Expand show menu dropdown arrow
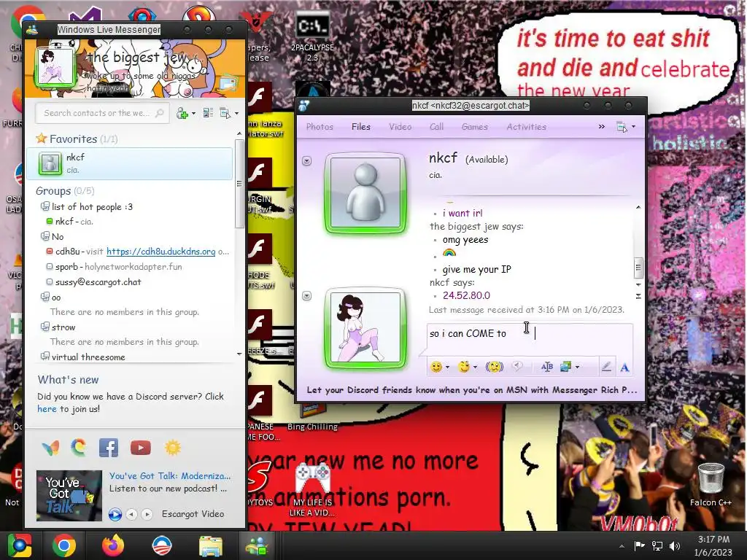 pos(236,114)
